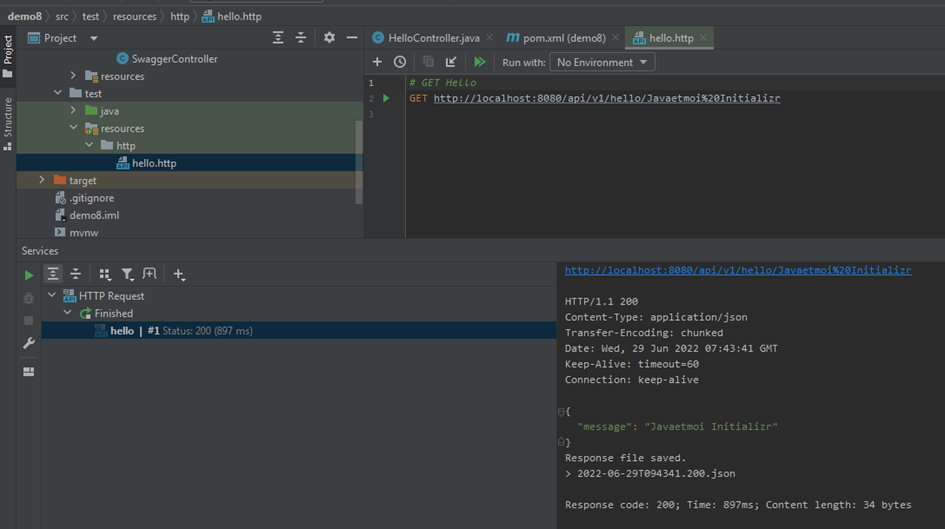Viewport: 945px width, 529px height.
Task: Open the Filter options in Services
Action: coord(127,275)
